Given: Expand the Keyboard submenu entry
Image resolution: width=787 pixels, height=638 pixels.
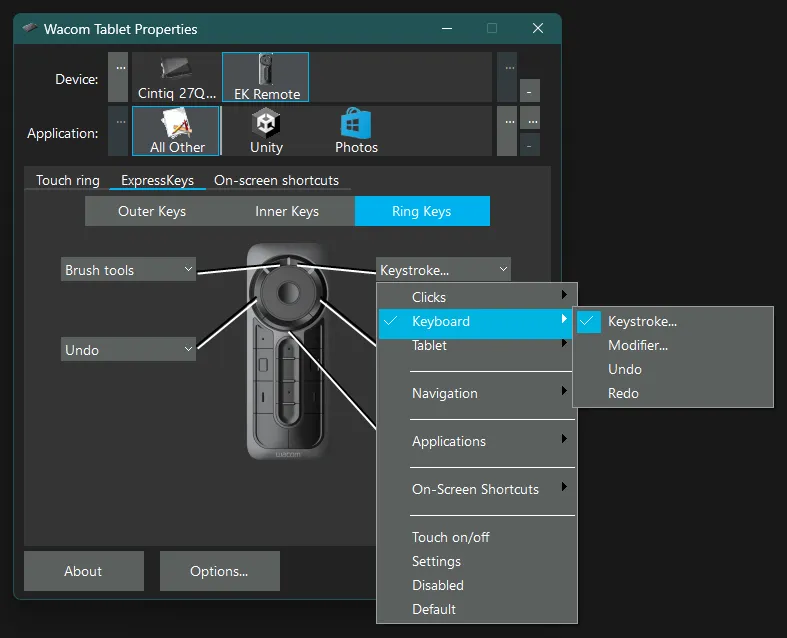Looking at the screenshot, I should 476,321.
